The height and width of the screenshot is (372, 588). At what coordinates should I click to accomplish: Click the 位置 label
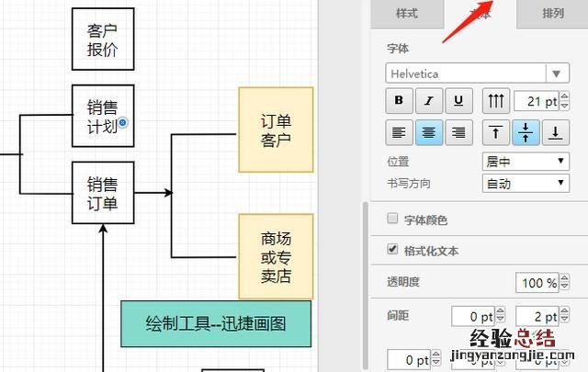(x=398, y=162)
